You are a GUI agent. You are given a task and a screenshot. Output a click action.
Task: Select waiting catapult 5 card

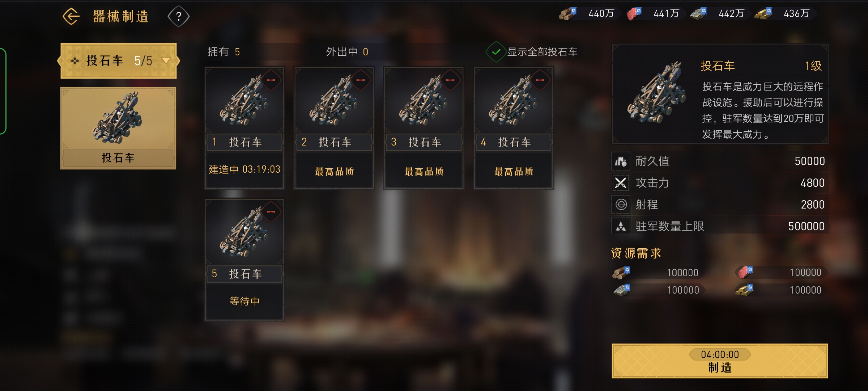tap(244, 260)
